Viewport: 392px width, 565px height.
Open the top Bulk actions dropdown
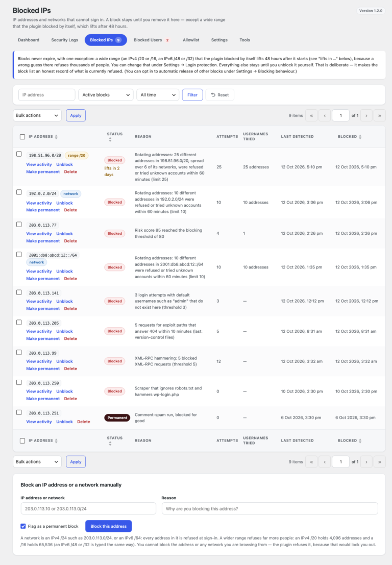37,116
